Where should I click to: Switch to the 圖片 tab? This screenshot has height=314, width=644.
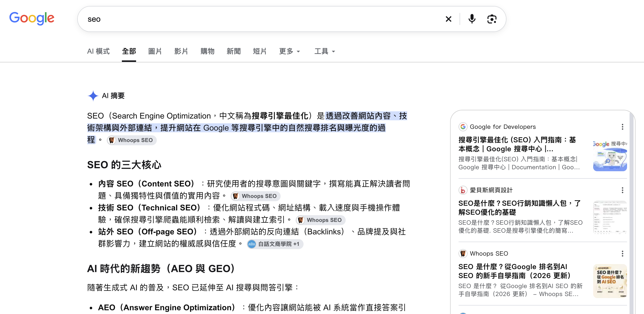coord(155,51)
